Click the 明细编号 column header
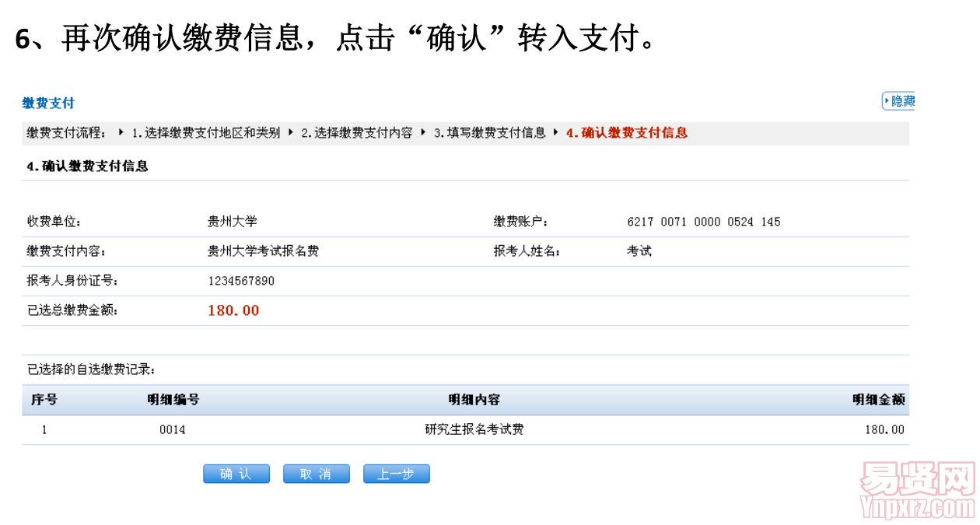 point(173,400)
